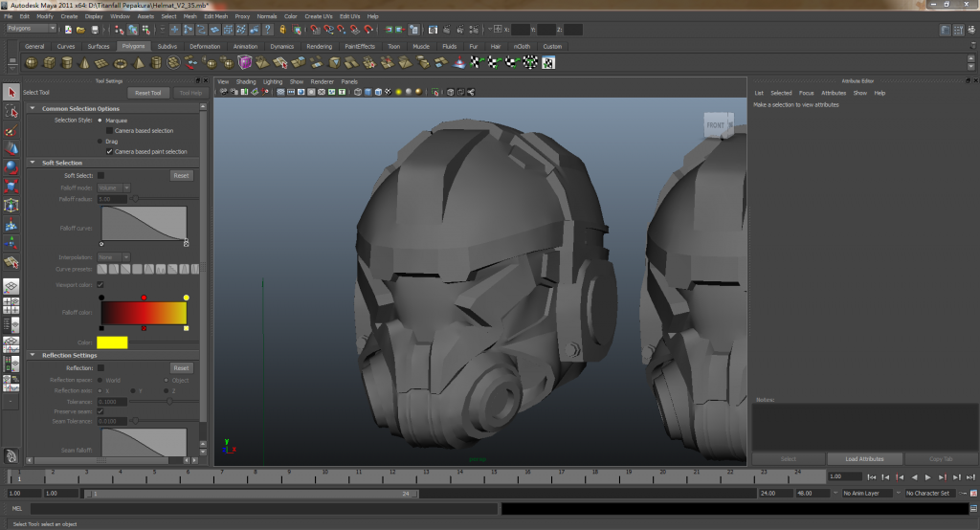This screenshot has width=980, height=530.
Task: Click the checkered UV editor shelf icon
Action: tap(548, 63)
